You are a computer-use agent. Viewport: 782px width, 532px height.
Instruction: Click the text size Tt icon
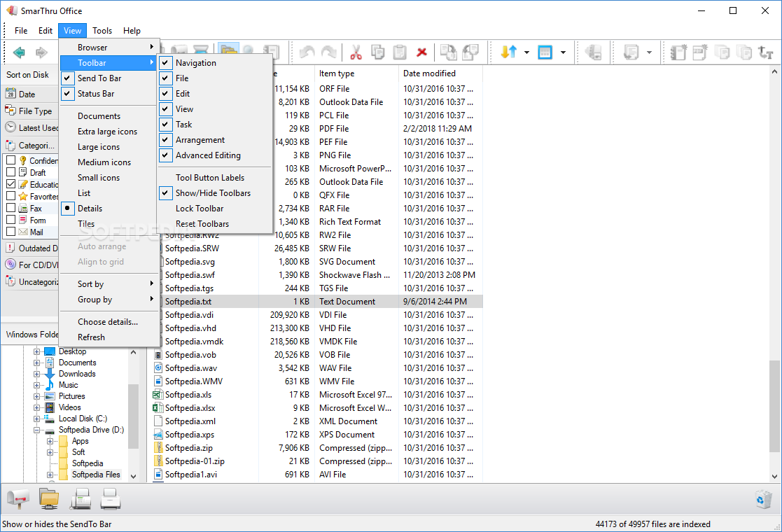coord(765,52)
